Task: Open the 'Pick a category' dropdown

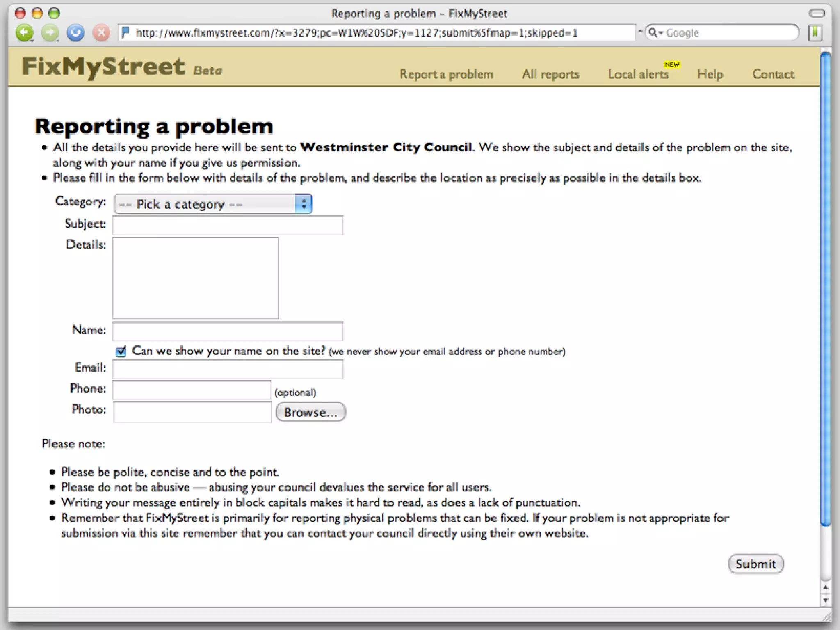Action: point(213,204)
